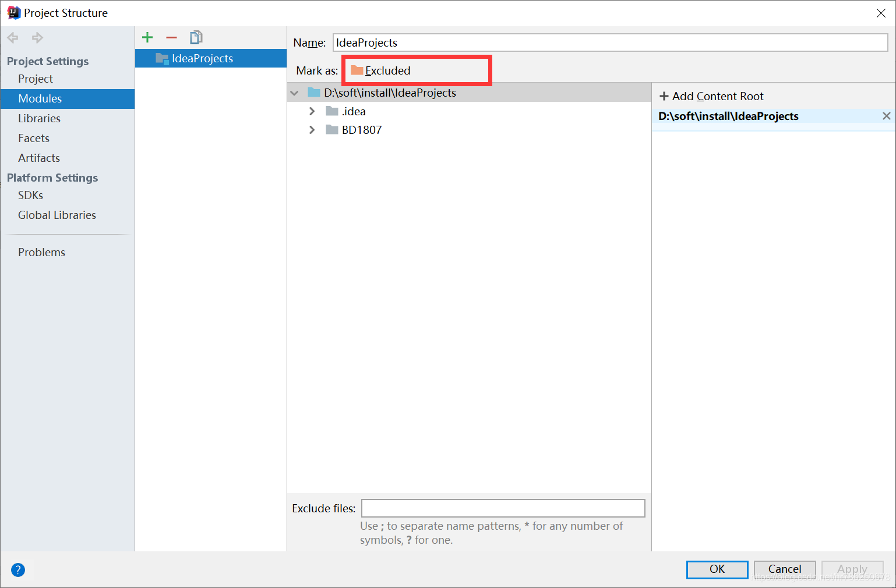Close the Project Structure dialog
Screen dimensions: 896x588
881,13
